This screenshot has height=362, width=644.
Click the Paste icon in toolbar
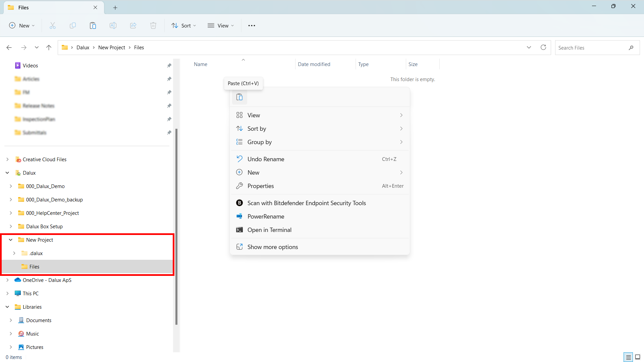(x=93, y=25)
